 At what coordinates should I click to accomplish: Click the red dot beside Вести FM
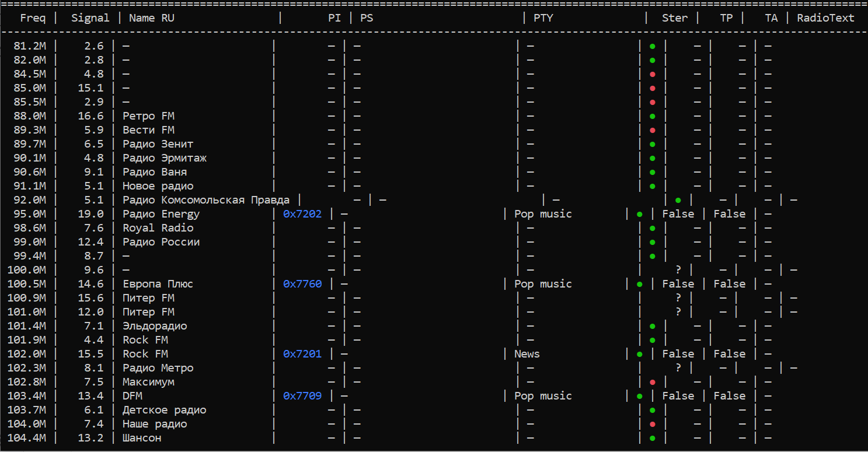[x=652, y=130]
